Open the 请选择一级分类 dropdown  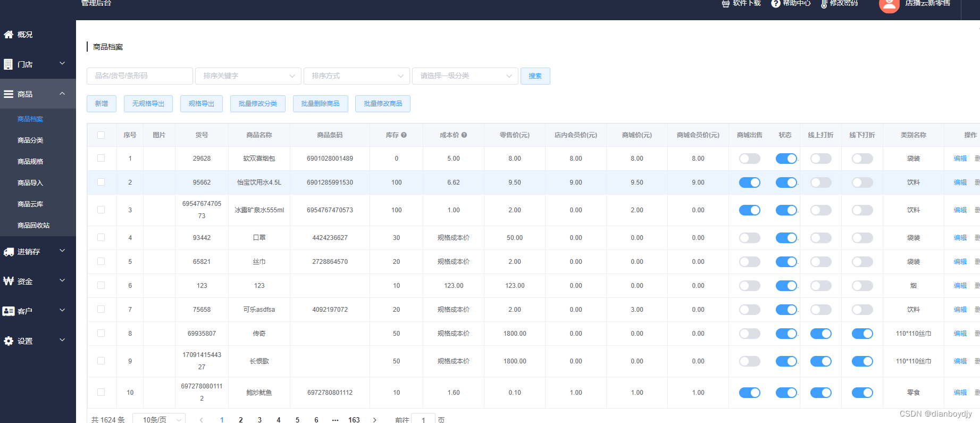[x=465, y=76]
